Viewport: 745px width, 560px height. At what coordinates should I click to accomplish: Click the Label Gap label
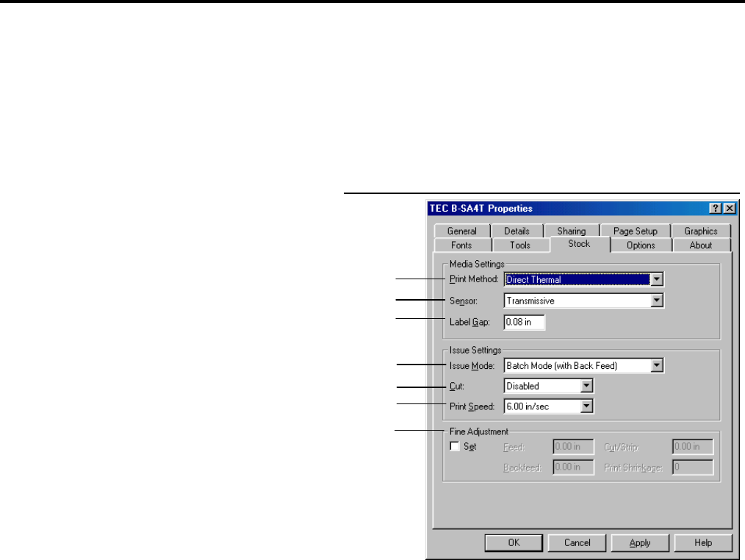click(x=469, y=322)
